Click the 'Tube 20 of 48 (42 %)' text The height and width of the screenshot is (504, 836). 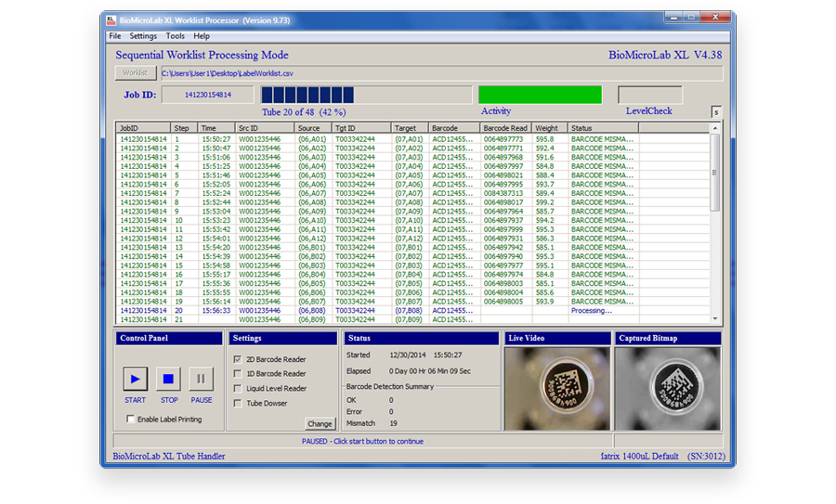[x=304, y=112]
